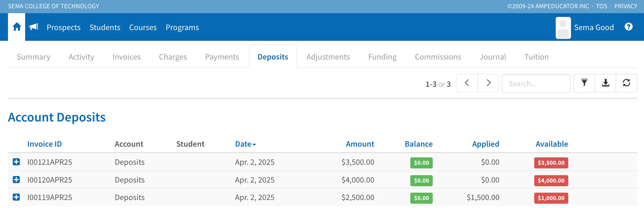Open the announcements megaphone icon
Image resolution: width=644 pixels, height=208 pixels.
click(x=33, y=27)
